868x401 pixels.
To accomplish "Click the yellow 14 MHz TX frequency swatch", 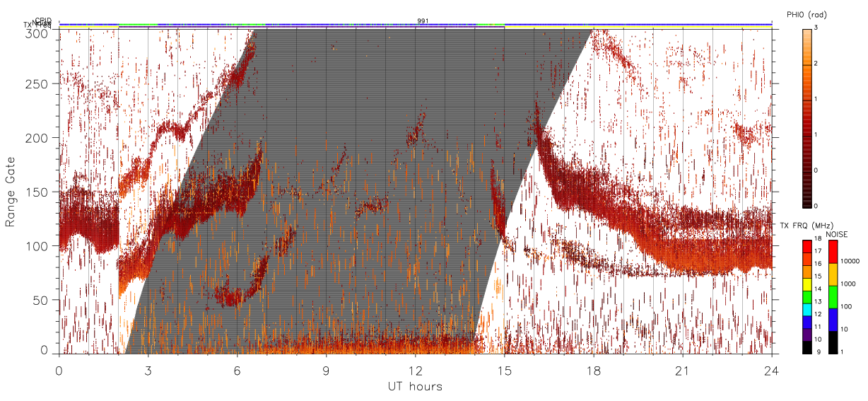I will 807,284.
